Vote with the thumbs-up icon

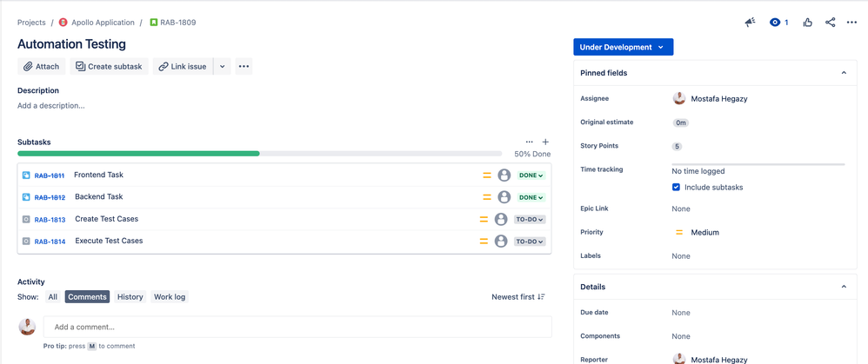click(x=808, y=23)
